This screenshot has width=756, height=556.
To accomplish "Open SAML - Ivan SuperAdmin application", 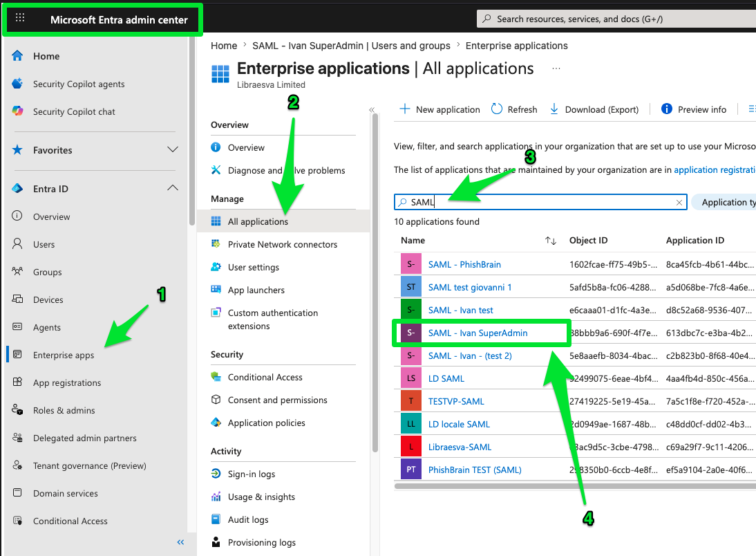I will tap(478, 333).
